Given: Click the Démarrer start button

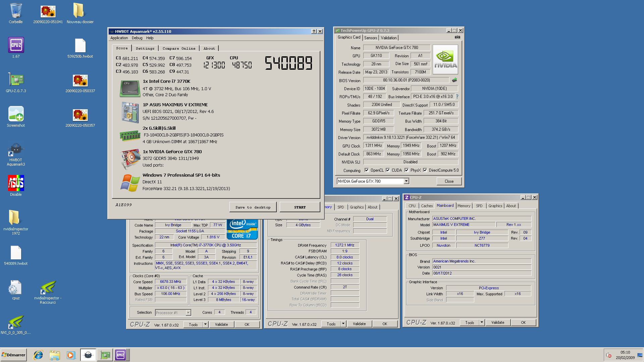Looking at the screenshot, I should 14,355.
